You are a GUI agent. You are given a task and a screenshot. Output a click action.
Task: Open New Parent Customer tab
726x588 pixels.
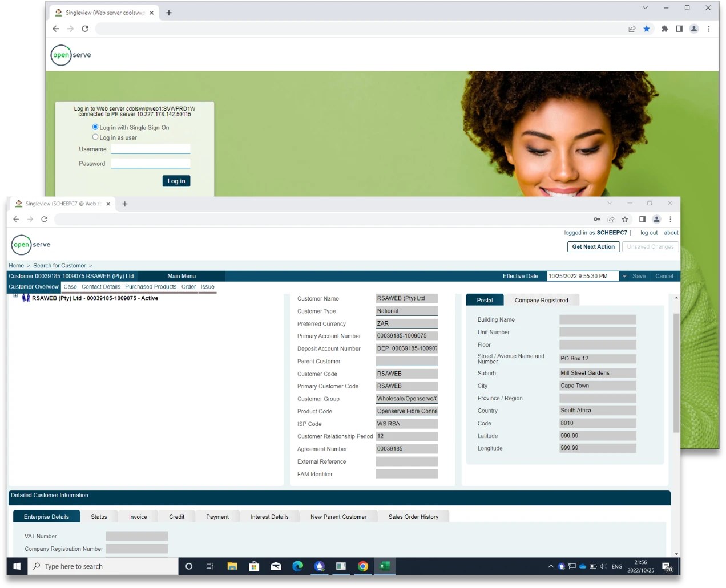point(338,517)
